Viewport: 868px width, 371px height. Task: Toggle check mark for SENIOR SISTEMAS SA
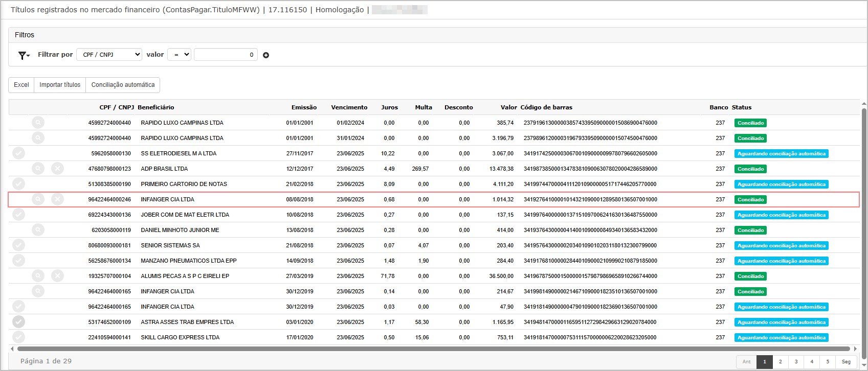pos(19,245)
